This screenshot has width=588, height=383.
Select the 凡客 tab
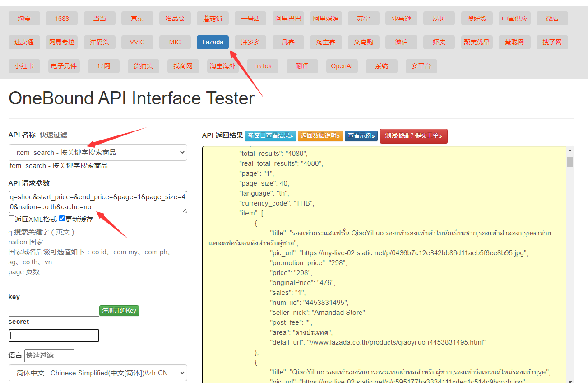(x=288, y=42)
